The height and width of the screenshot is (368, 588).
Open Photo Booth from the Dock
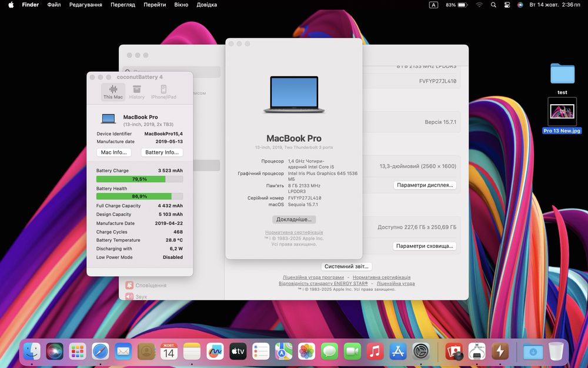(454, 352)
